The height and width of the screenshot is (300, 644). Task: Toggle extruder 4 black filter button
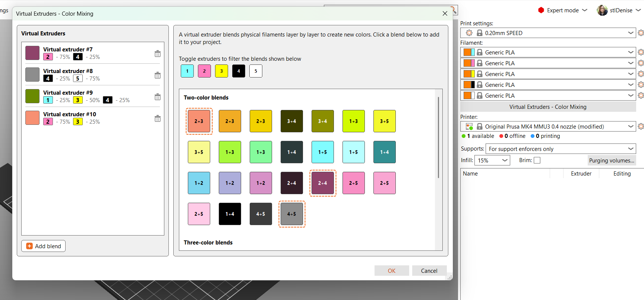pyautogui.click(x=239, y=71)
